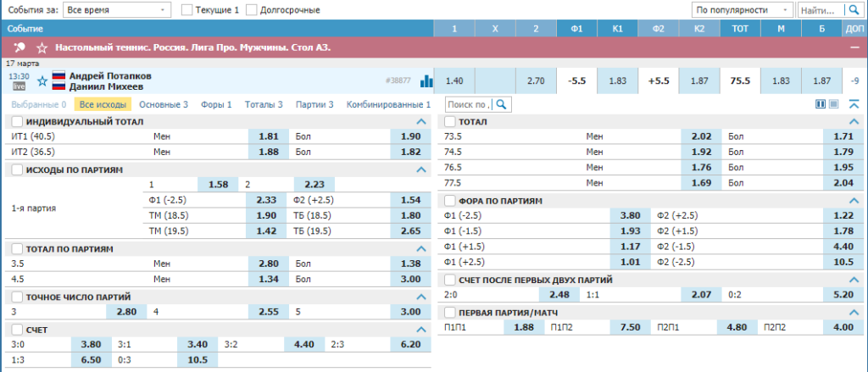The image size is (868, 372).
Task: Collapse the СЧЕТ section chevron
Action: [420, 330]
